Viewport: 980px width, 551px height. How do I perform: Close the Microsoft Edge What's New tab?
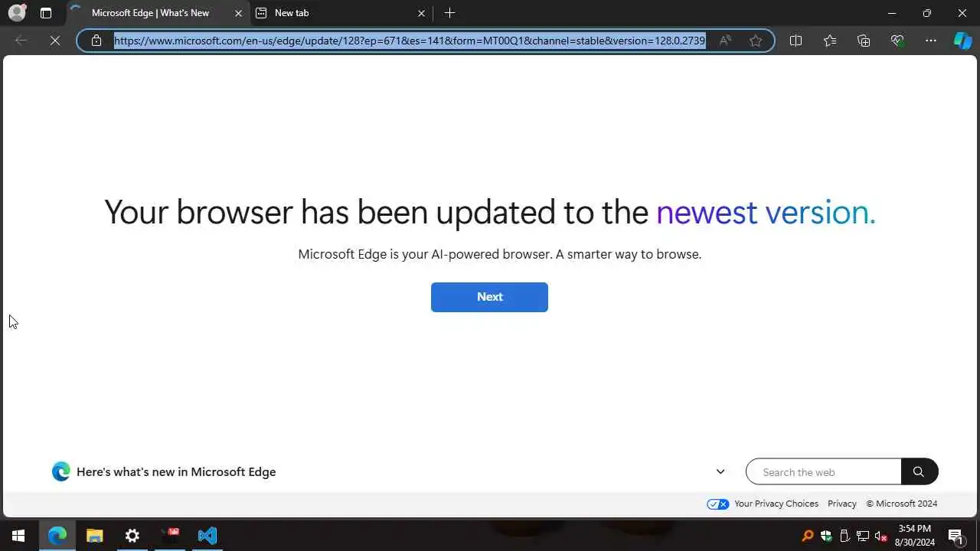click(x=238, y=13)
